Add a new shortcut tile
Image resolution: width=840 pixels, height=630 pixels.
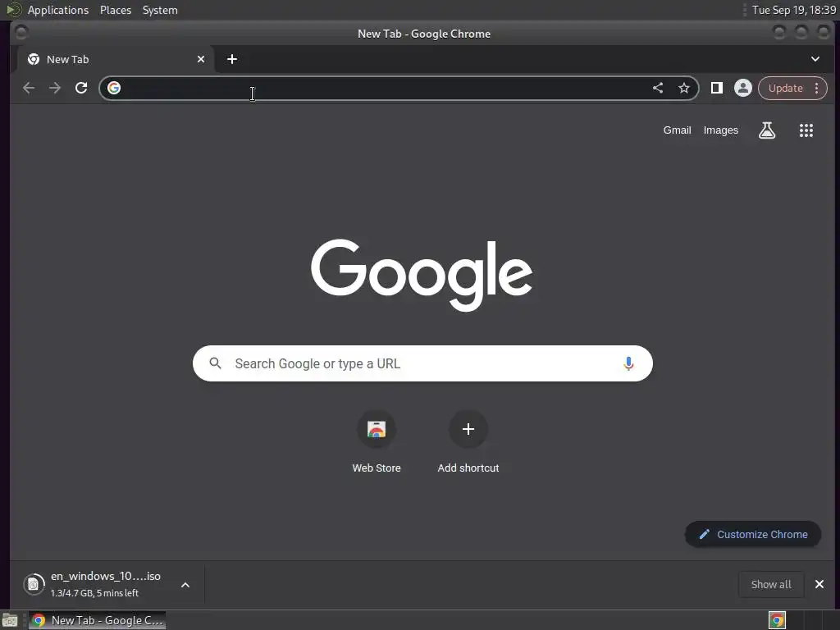tap(468, 442)
